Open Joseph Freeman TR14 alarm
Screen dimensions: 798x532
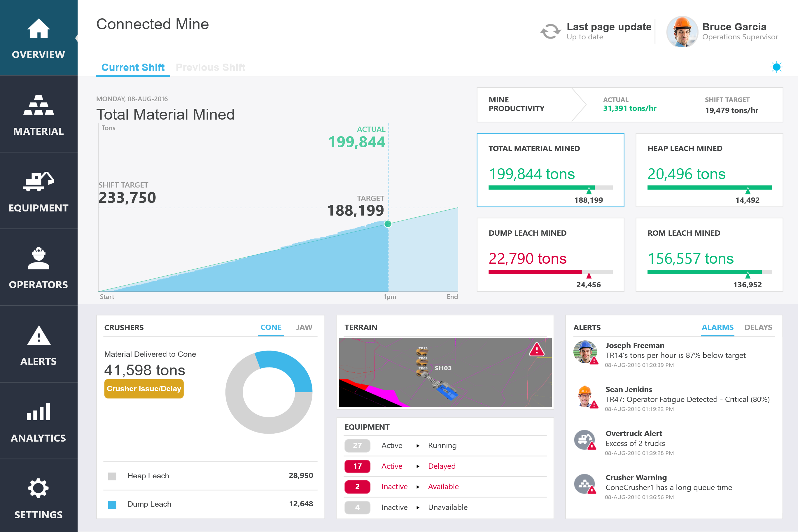(x=675, y=355)
